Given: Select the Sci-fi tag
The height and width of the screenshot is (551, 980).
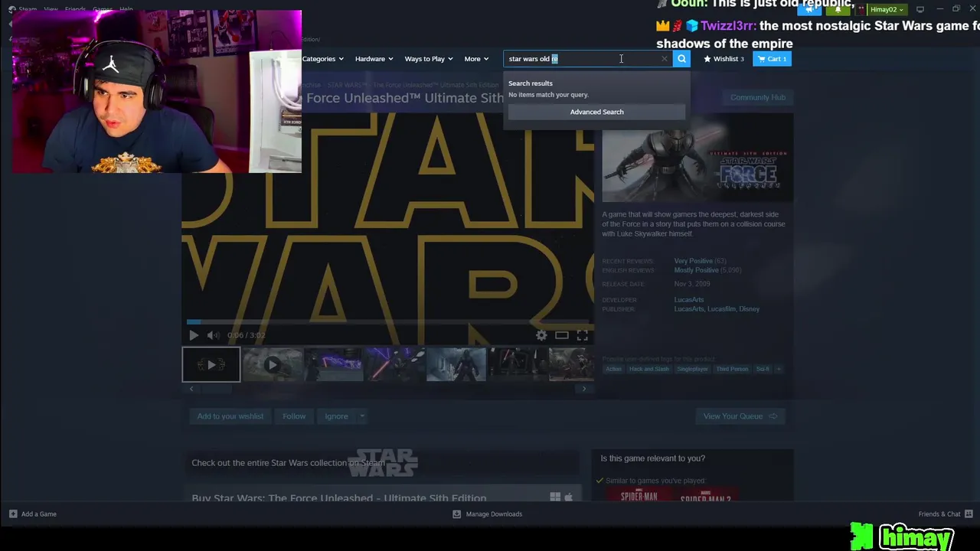Looking at the screenshot, I should point(763,369).
